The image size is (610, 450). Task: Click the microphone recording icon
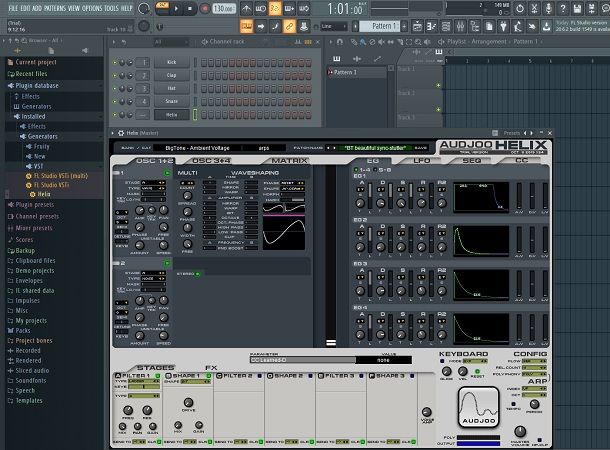(x=549, y=8)
